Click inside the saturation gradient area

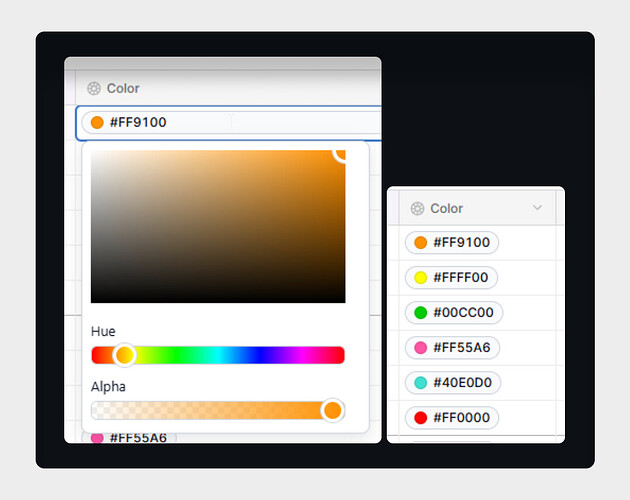pos(218,226)
